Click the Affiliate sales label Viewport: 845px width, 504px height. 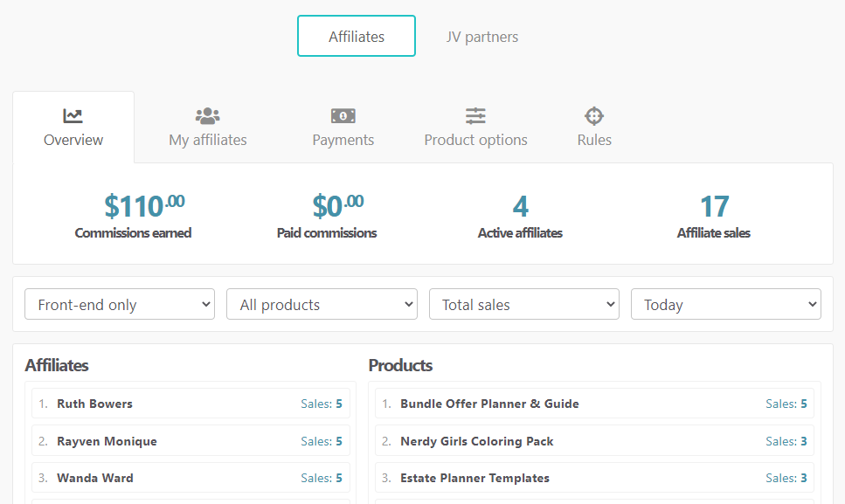[714, 233]
